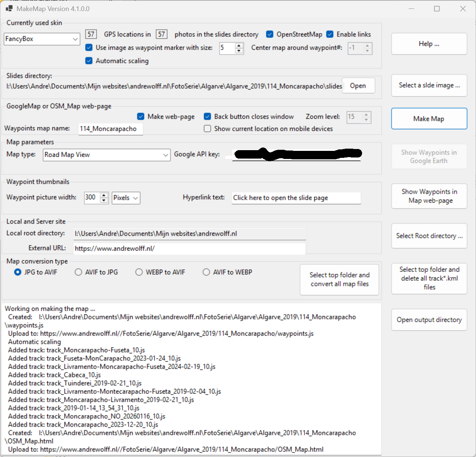Edit the Hyperlink text field
Viewport: 476px width, 457px height.
tap(296, 198)
